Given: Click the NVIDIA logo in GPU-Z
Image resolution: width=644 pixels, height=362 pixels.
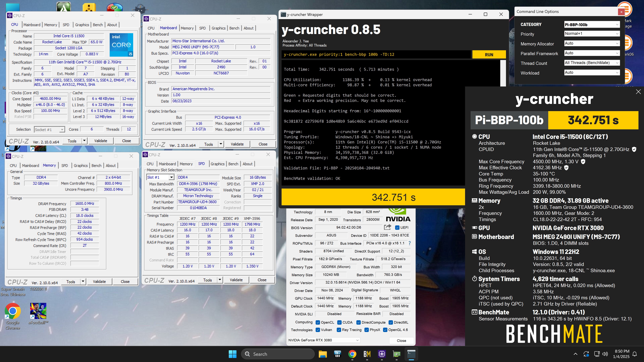Looking at the screenshot, I should [398, 215].
